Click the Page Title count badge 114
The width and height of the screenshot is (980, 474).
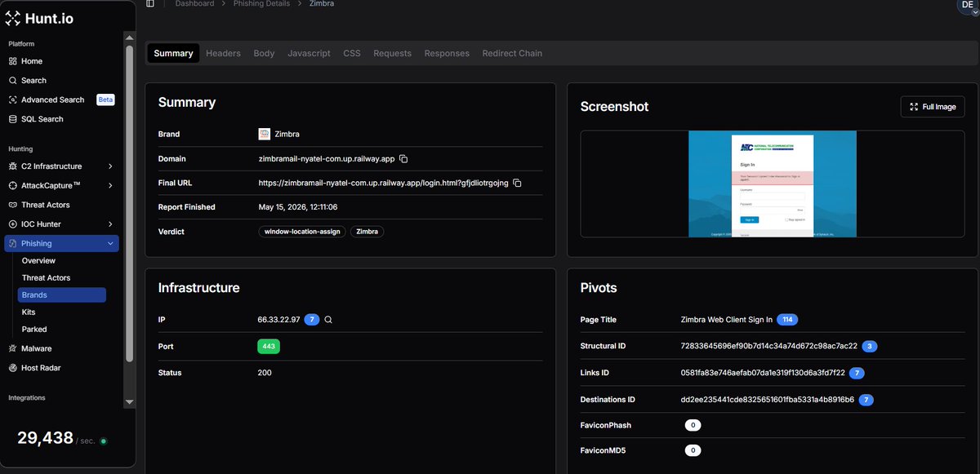click(x=787, y=319)
